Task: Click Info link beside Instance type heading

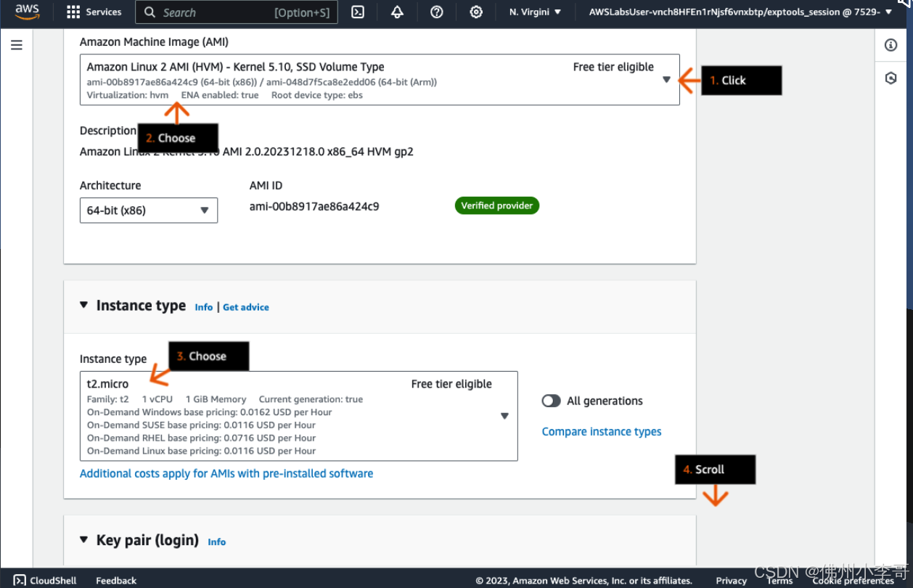Action: 204,307
